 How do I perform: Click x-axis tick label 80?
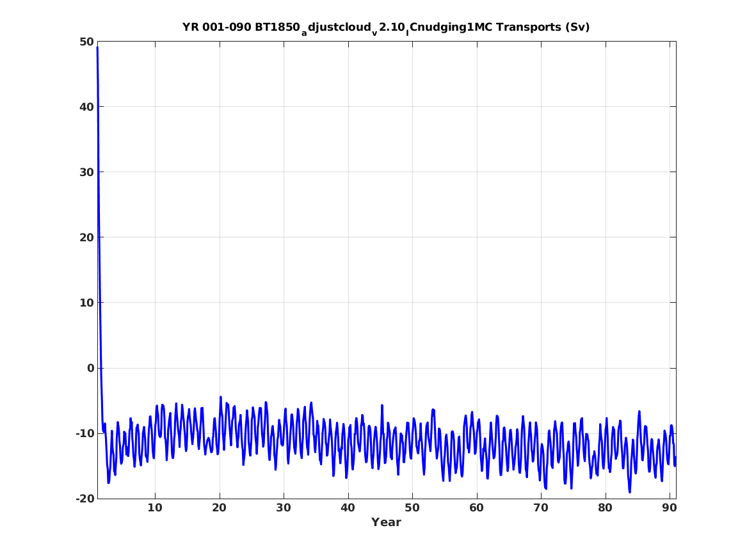coord(605,508)
